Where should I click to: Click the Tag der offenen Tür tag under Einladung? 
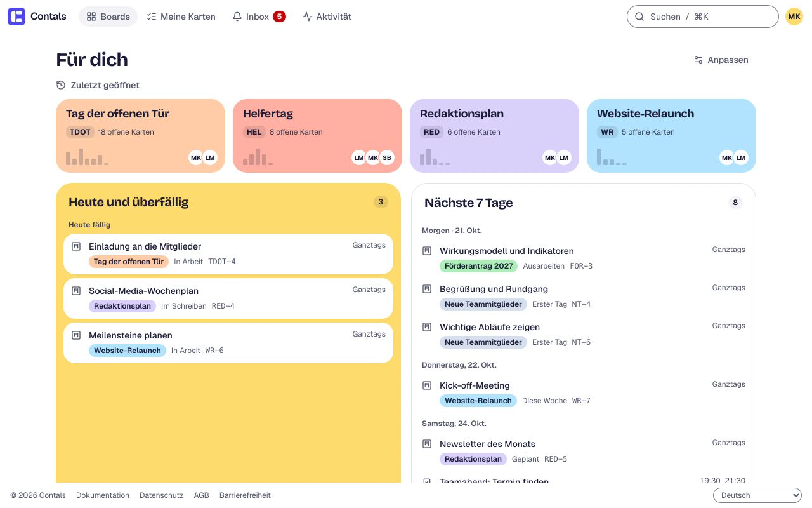click(x=129, y=262)
